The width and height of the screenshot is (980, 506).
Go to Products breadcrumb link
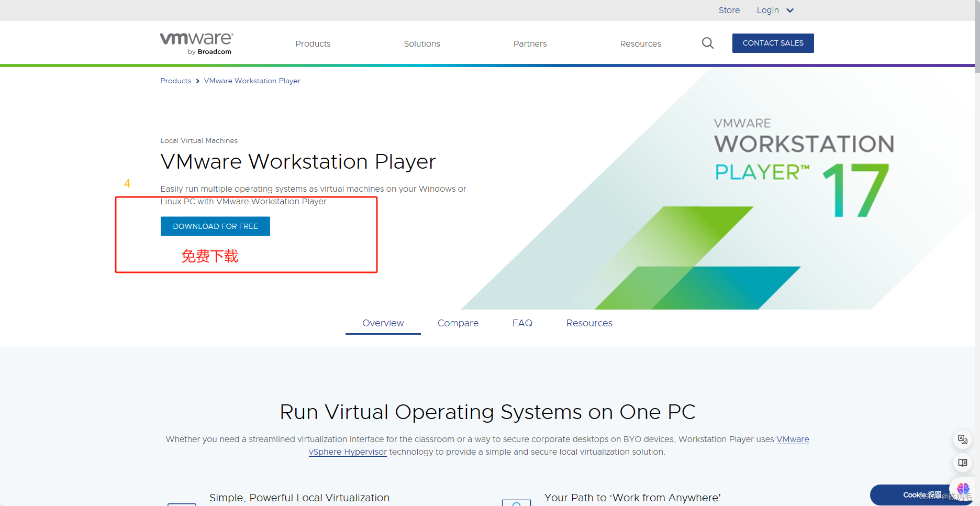click(x=175, y=81)
